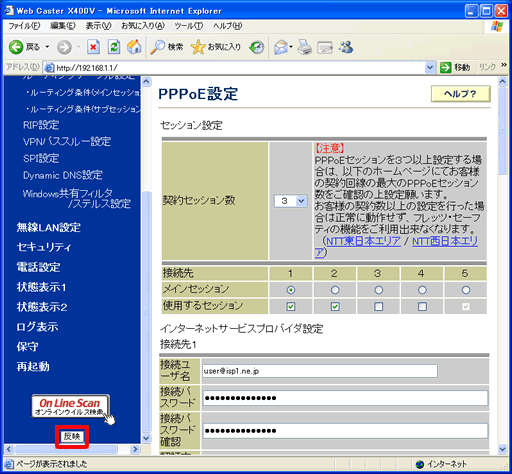Open ログ表示 in the sidebar

click(37, 327)
